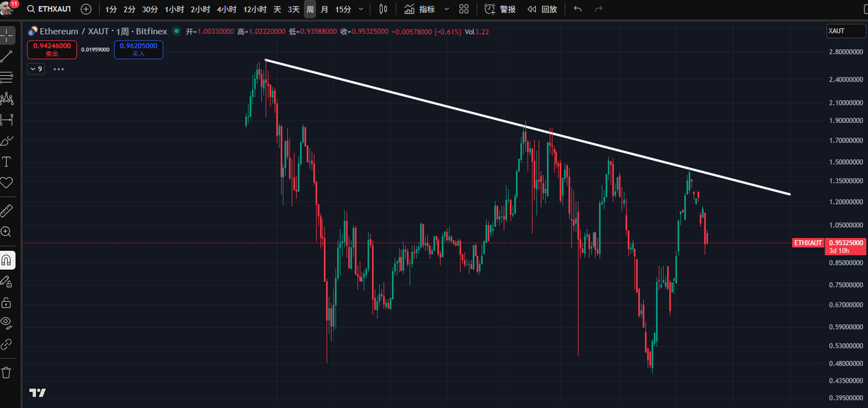
Task: Click the trash remove objects icon
Action: [x=7, y=373]
